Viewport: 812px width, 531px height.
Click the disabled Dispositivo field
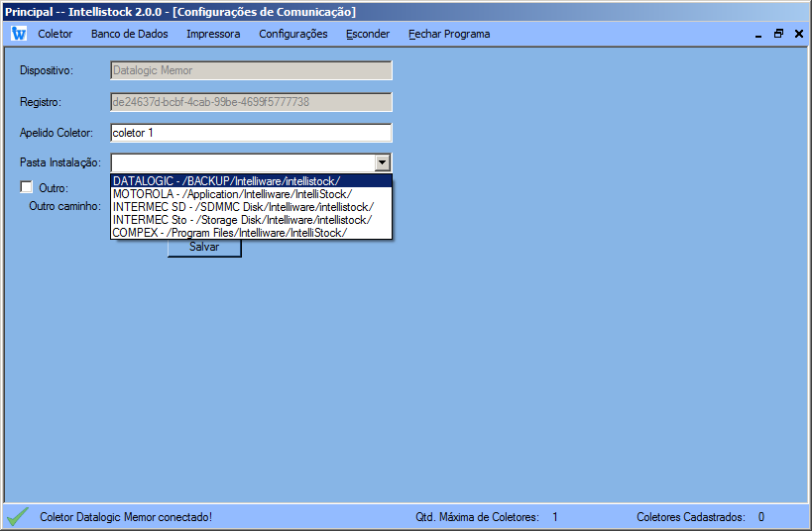(251, 70)
